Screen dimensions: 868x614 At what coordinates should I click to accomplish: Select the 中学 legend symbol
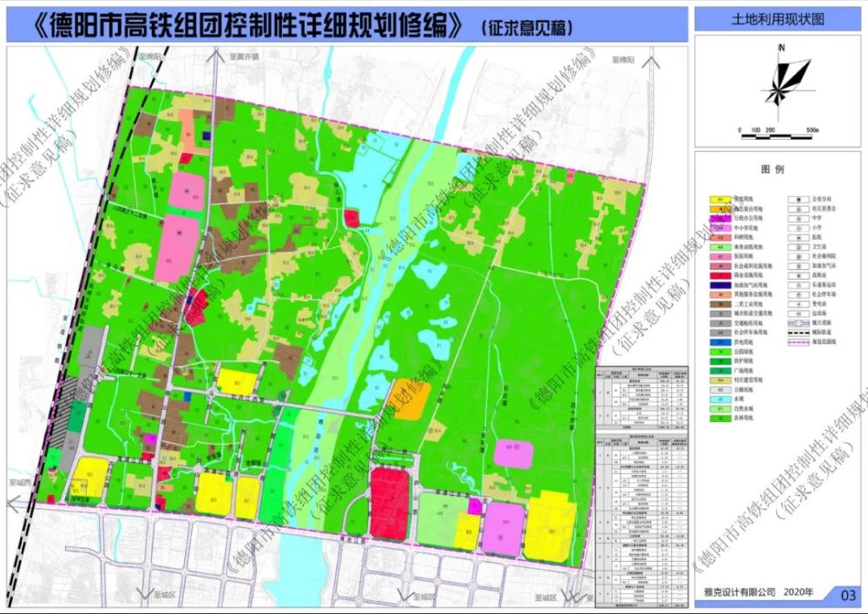[798, 218]
